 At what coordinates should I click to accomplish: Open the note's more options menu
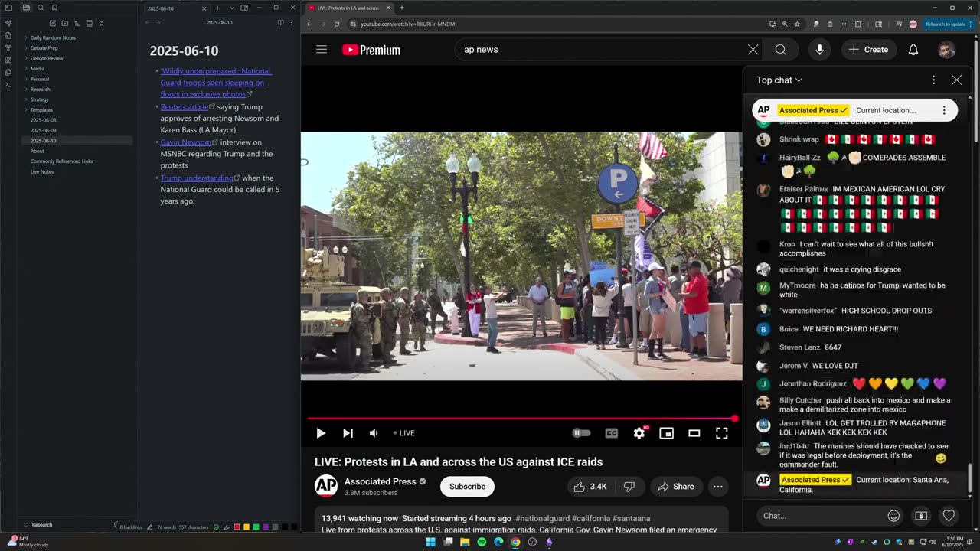(x=291, y=23)
